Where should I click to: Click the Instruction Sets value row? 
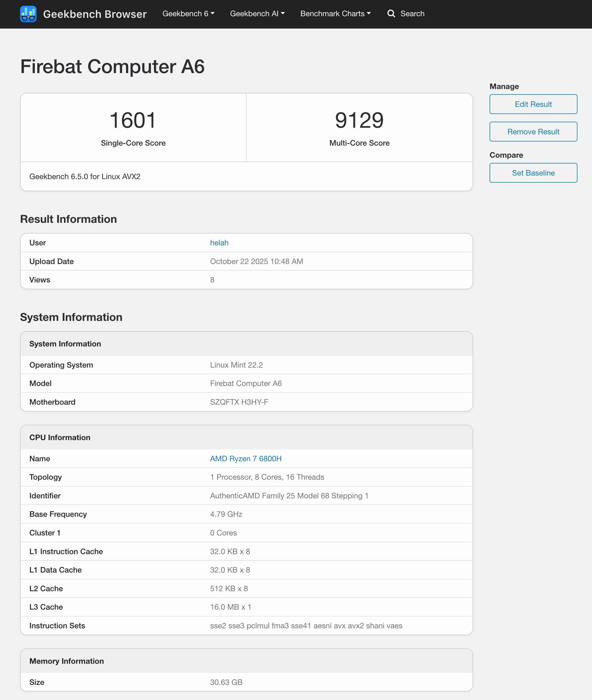click(306, 626)
